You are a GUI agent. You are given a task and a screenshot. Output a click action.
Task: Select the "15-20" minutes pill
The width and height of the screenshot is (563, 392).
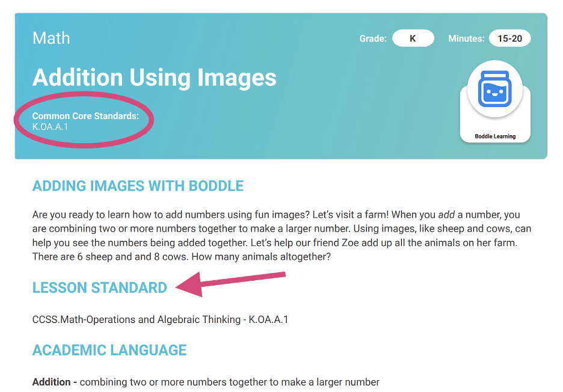tap(509, 38)
